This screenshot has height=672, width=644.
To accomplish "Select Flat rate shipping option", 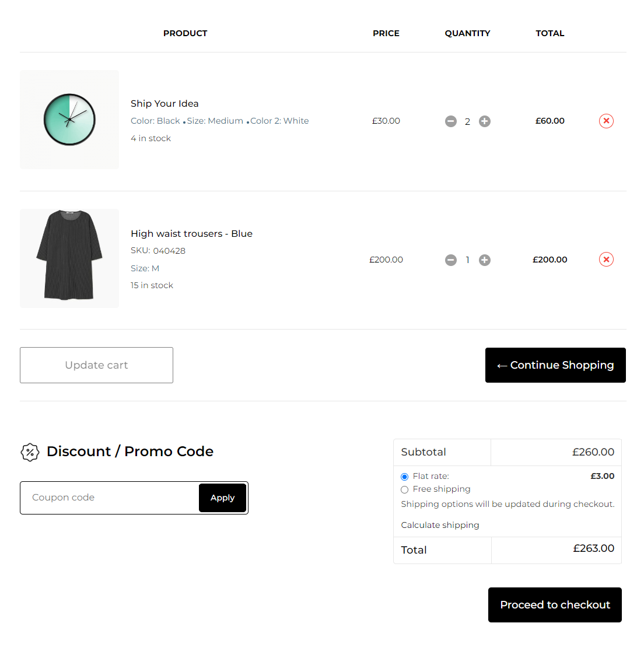I will [x=405, y=477].
